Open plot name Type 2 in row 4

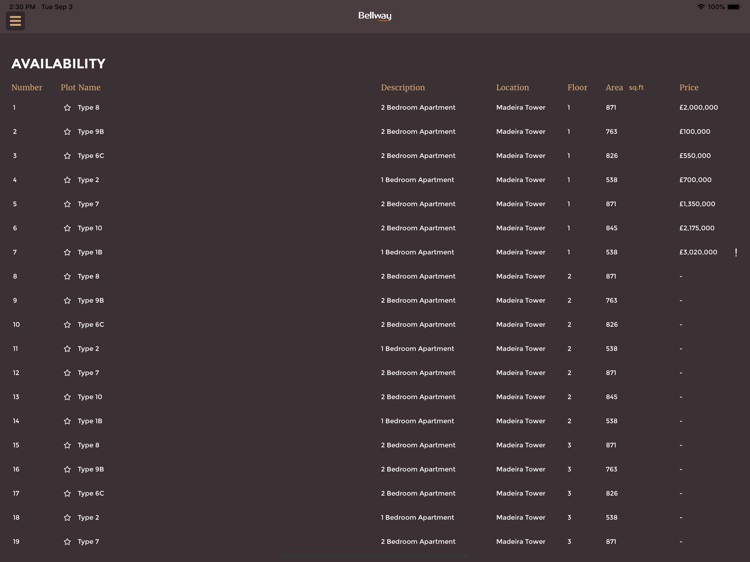tap(88, 180)
